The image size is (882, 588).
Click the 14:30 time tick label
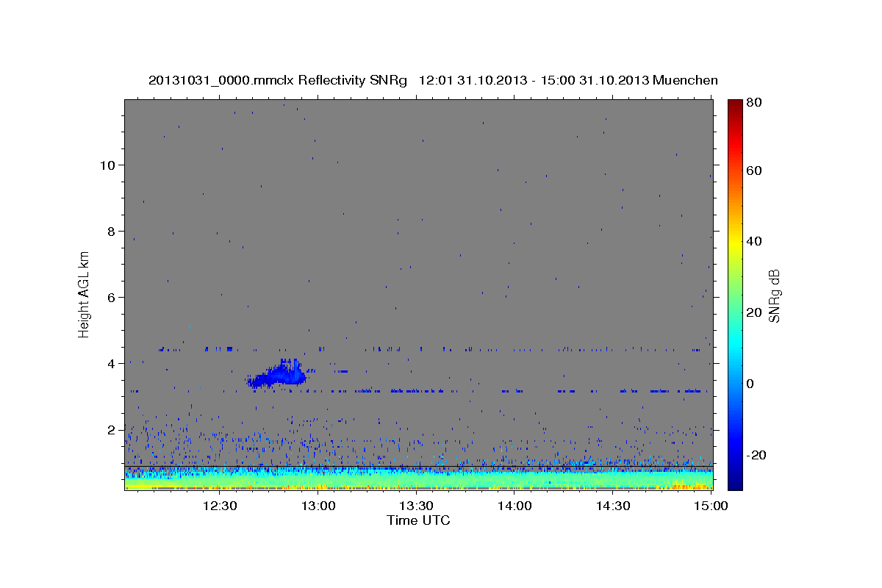pyautogui.click(x=612, y=506)
